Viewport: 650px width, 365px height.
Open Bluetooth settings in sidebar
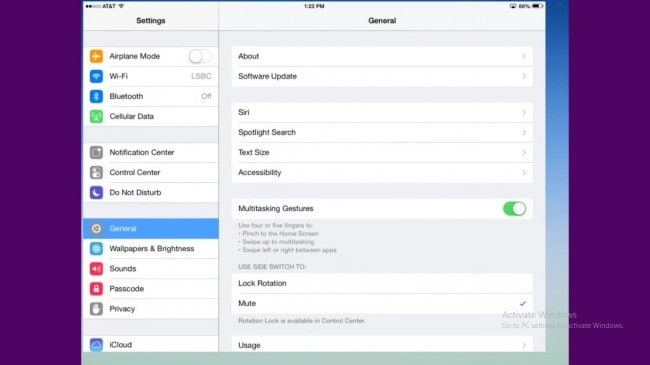click(x=151, y=96)
